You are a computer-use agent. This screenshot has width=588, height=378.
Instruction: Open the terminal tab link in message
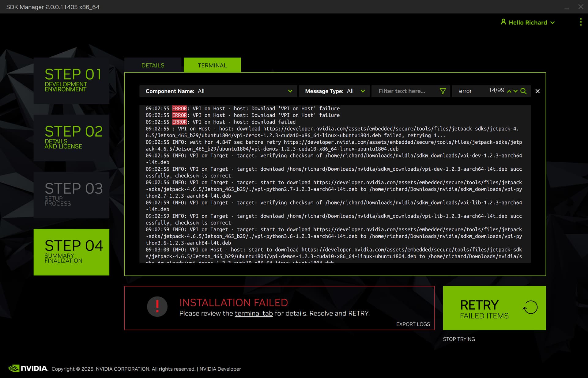[x=254, y=313]
